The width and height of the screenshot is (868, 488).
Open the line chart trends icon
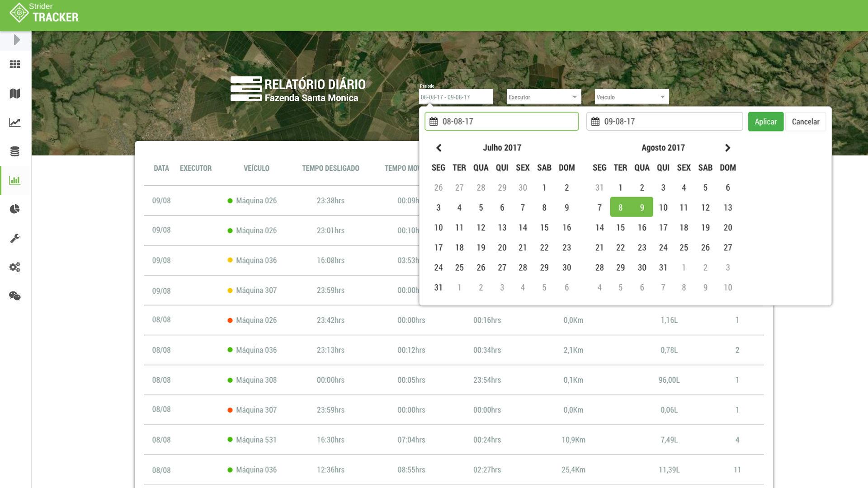tap(15, 122)
